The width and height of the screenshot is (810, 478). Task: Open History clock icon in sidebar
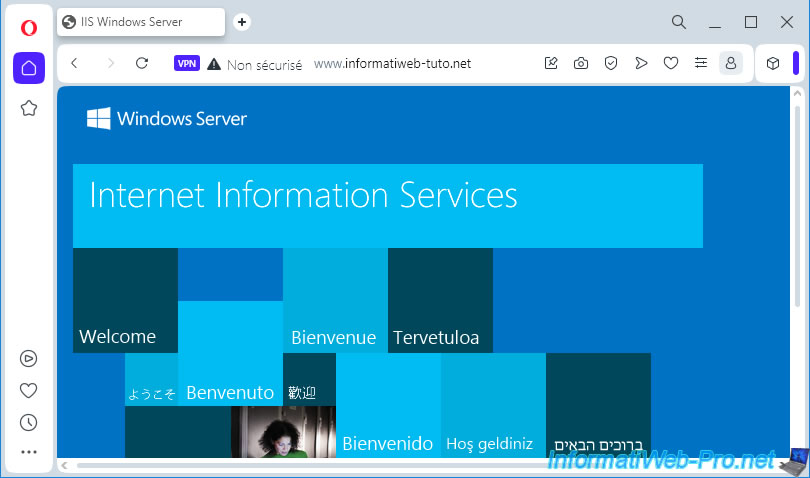pyautogui.click(x=28, y=422)
